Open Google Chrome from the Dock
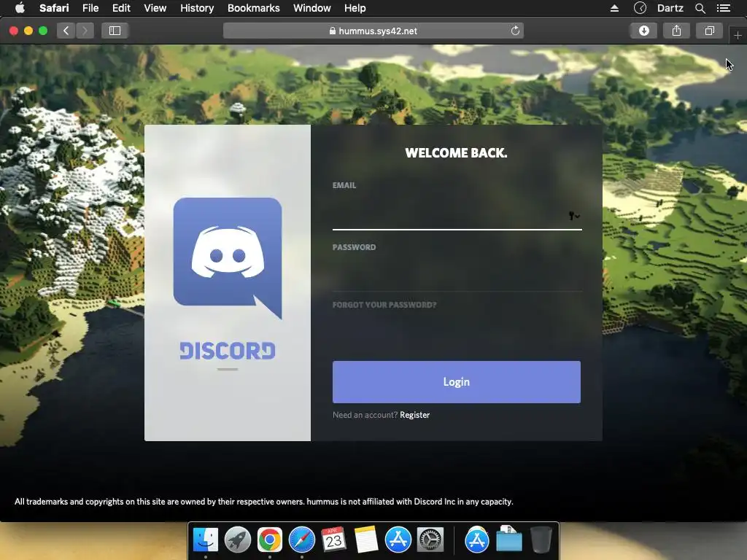747x560 pixels. click(270, 540)
